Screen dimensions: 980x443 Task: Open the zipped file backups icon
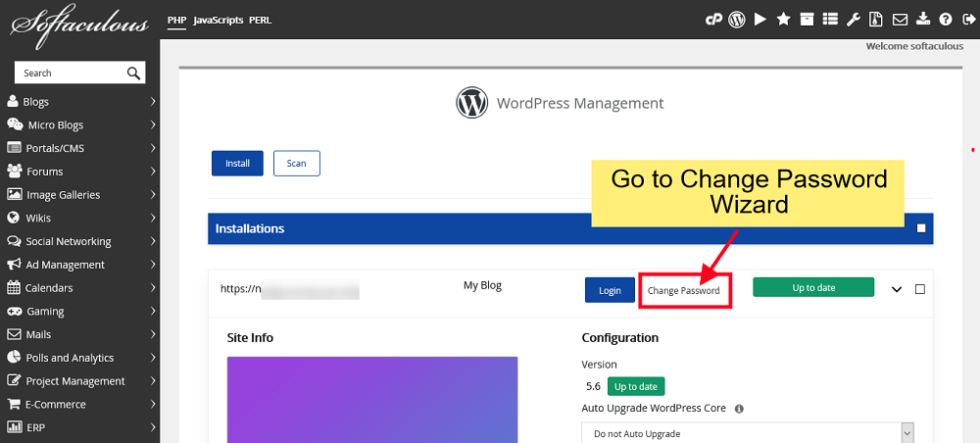pyautogui.click(x=876, y=20)
